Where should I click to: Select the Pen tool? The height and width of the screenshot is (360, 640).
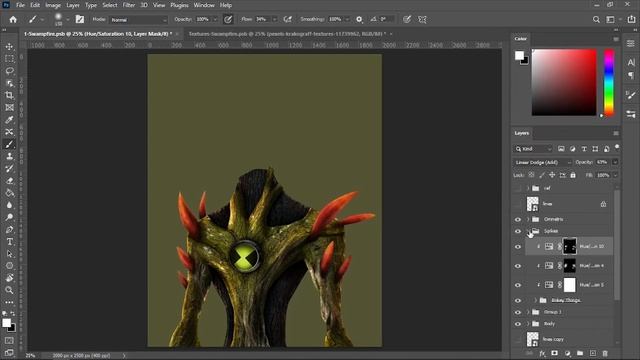pyautogui.click(x=9, y=229)
